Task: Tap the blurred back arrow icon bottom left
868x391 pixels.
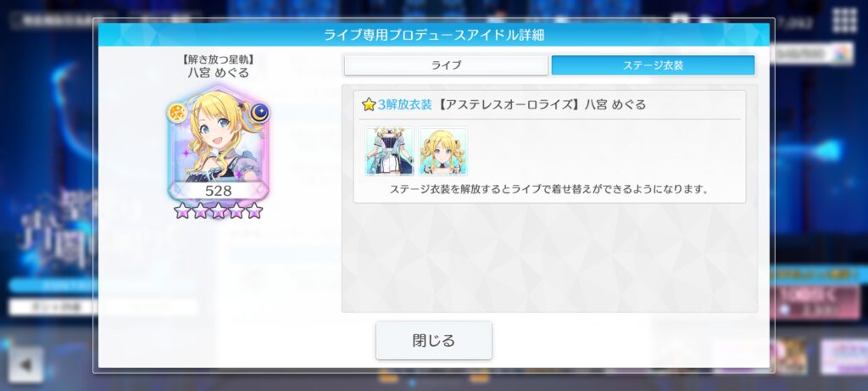Action: coord(25,365)
